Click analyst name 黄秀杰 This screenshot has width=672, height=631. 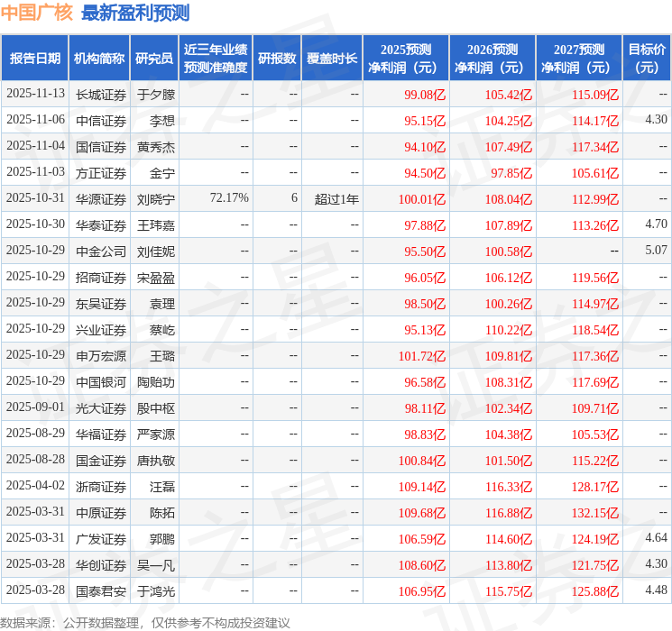click(x=156, y=147)
